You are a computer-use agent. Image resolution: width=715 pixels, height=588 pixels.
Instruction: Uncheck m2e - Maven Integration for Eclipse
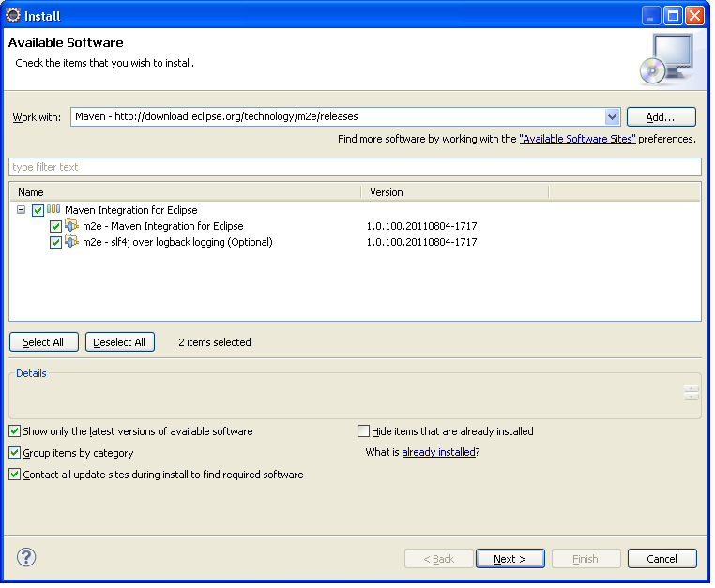(55, 226)
